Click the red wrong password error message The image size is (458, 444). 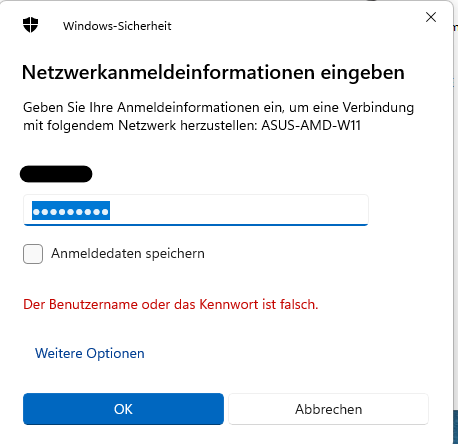[170, 304]
